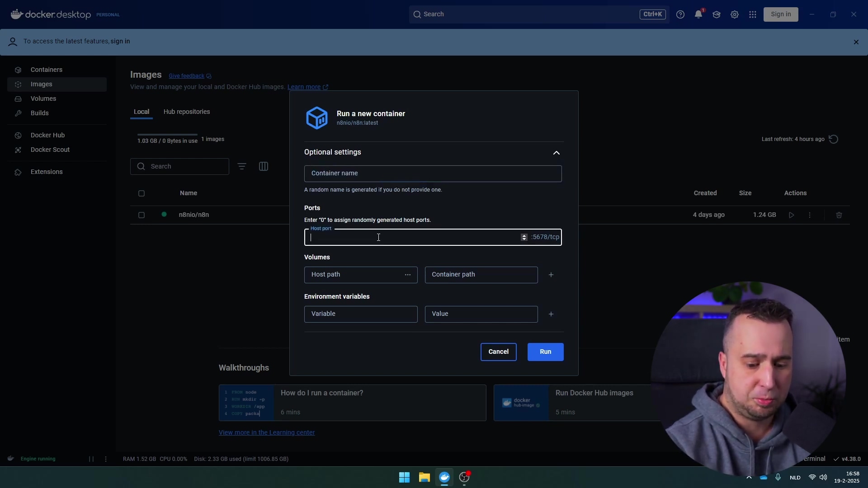Go to Builds in sidebar
Screen dimensions: 868x488
click(x=40, y=113)
